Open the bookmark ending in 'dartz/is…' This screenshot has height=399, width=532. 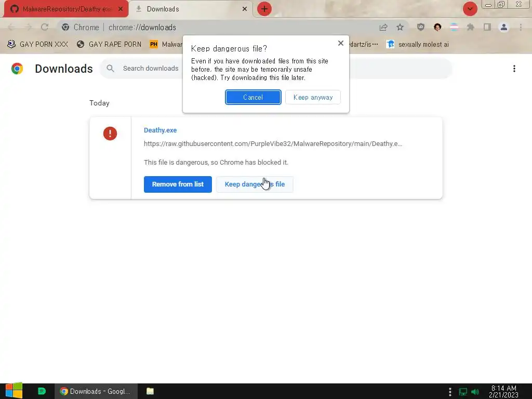click(363, 45)
